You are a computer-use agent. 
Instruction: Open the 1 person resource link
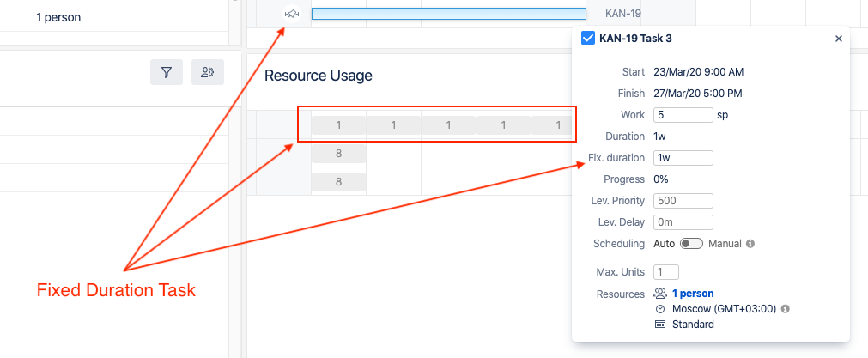click(693, 294)
